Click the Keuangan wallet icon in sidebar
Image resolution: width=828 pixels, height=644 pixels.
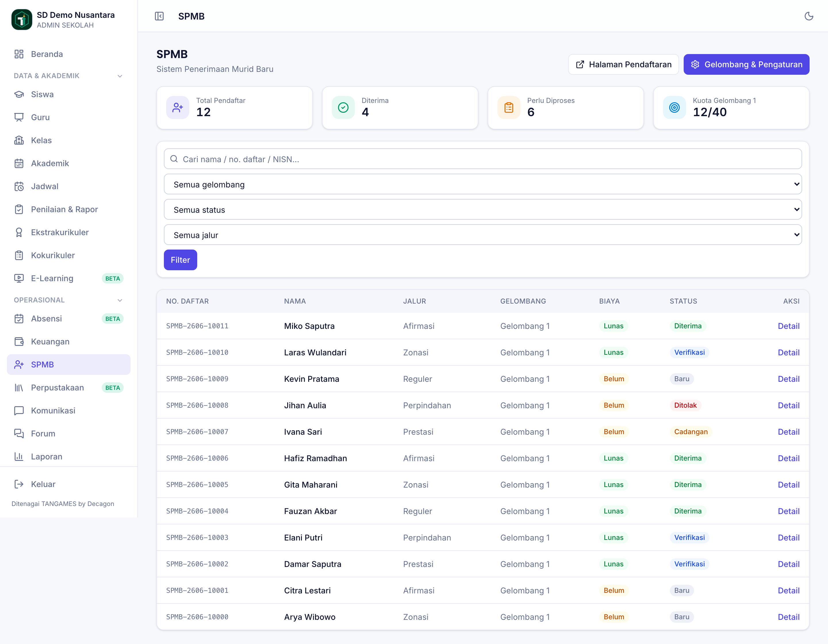(x=19, y=342)
